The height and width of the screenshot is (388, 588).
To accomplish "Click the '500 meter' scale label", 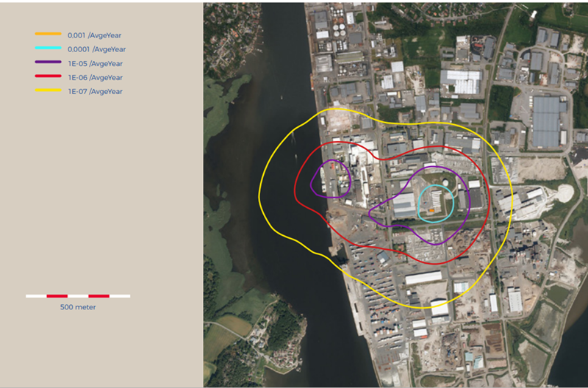I will [78, 307].
